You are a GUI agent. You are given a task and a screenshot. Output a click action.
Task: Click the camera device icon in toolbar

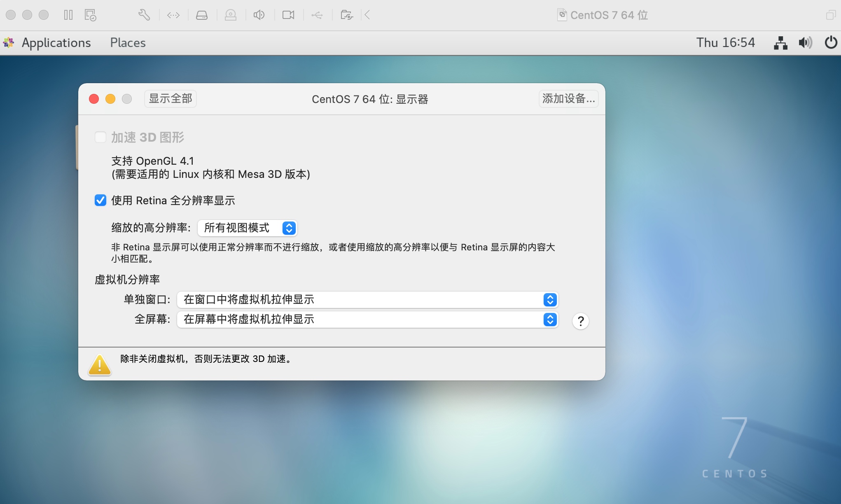288,15
